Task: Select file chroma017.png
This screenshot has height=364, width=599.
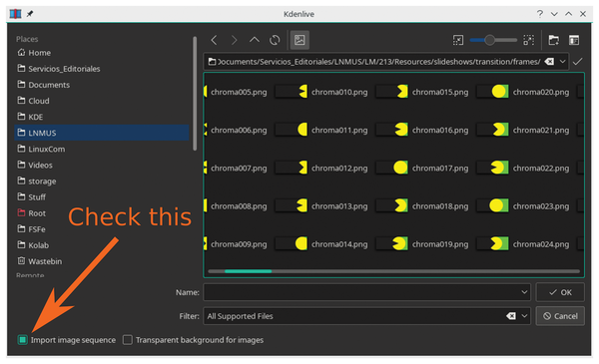Action: click(x=422, y=168)
